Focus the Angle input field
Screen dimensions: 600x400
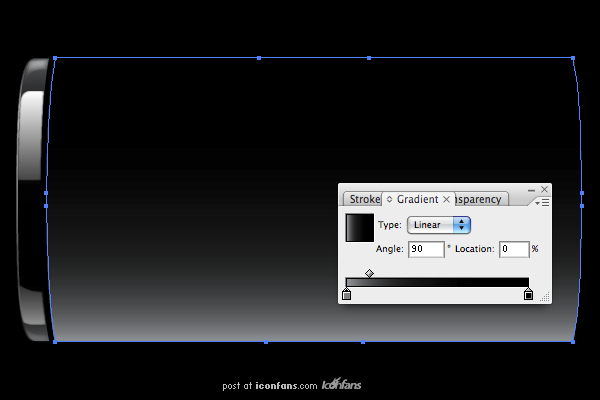426,248
